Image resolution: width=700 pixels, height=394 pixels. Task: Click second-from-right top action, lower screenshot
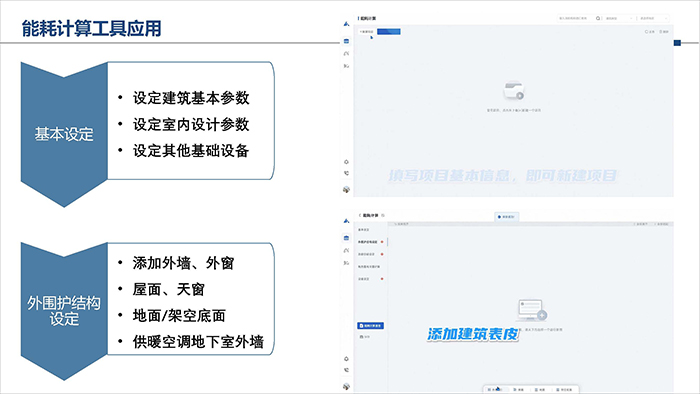click(640, 224)
